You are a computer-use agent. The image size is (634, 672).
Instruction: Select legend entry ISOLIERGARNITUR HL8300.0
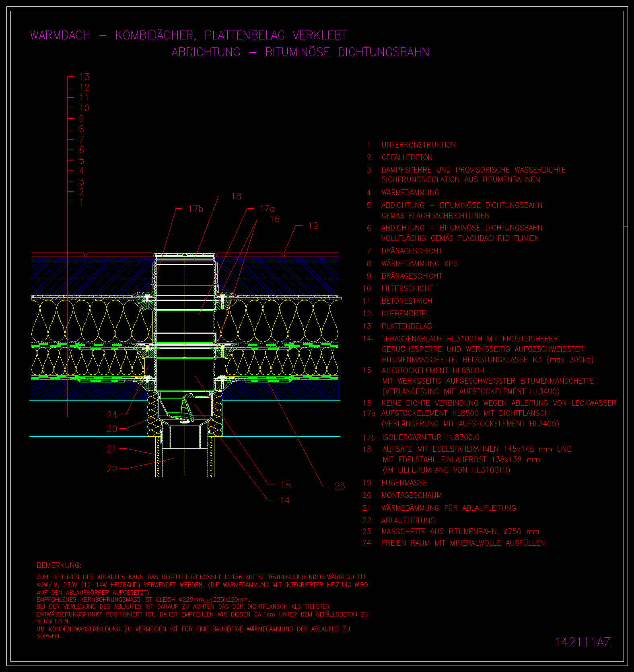pos(430,437)
